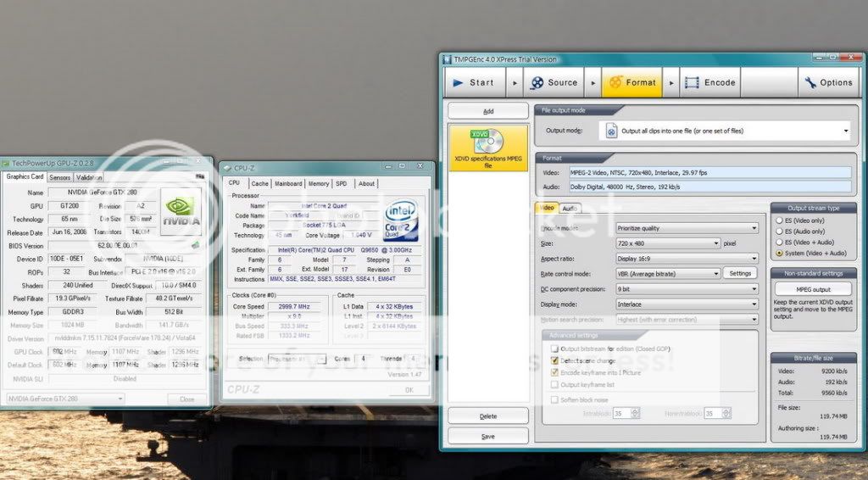868x480 pixels.
Task: Click the GPU-Z Close button
Action: tap(187, 399)
